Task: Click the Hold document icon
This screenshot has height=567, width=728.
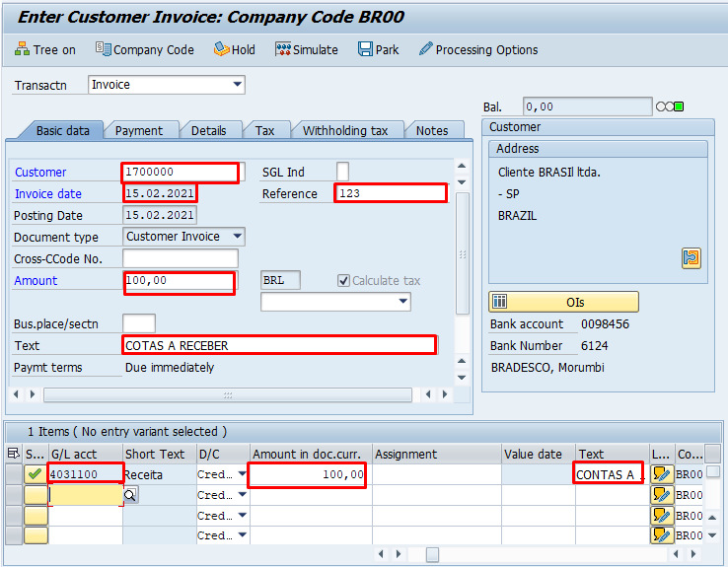Action: click(221, 49)
